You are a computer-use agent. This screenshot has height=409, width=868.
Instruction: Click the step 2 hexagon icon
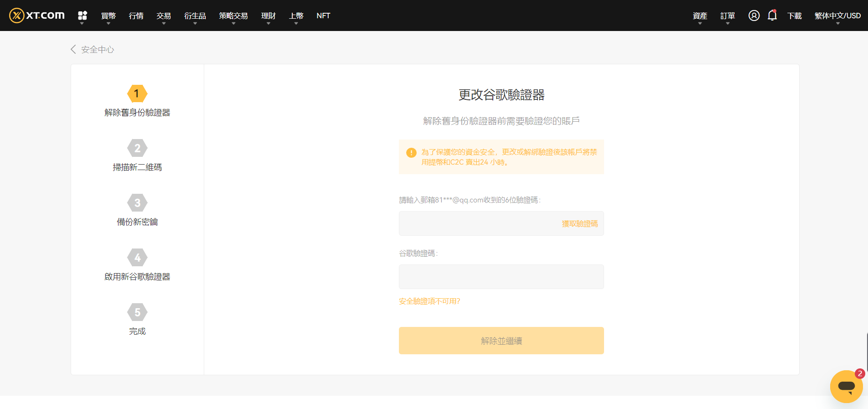(x=137, y=148)
